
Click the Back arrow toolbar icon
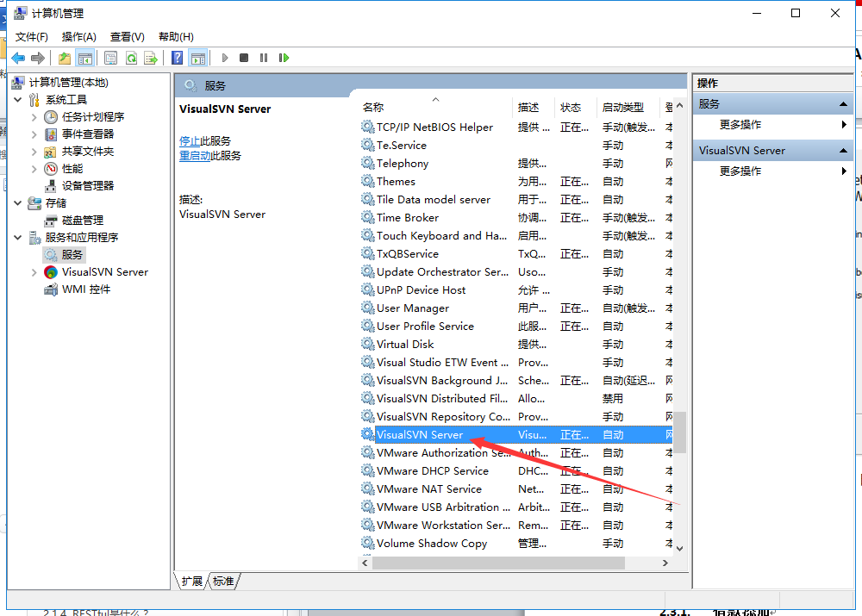18,58
